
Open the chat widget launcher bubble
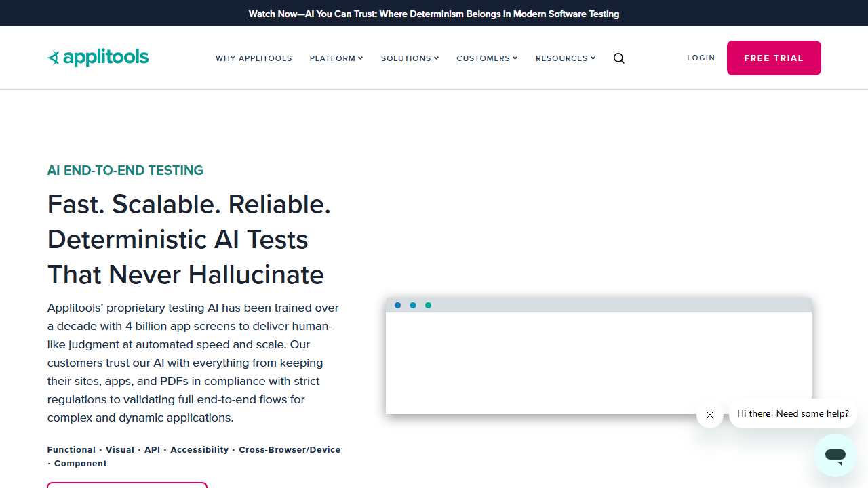[x=835, y=455]
